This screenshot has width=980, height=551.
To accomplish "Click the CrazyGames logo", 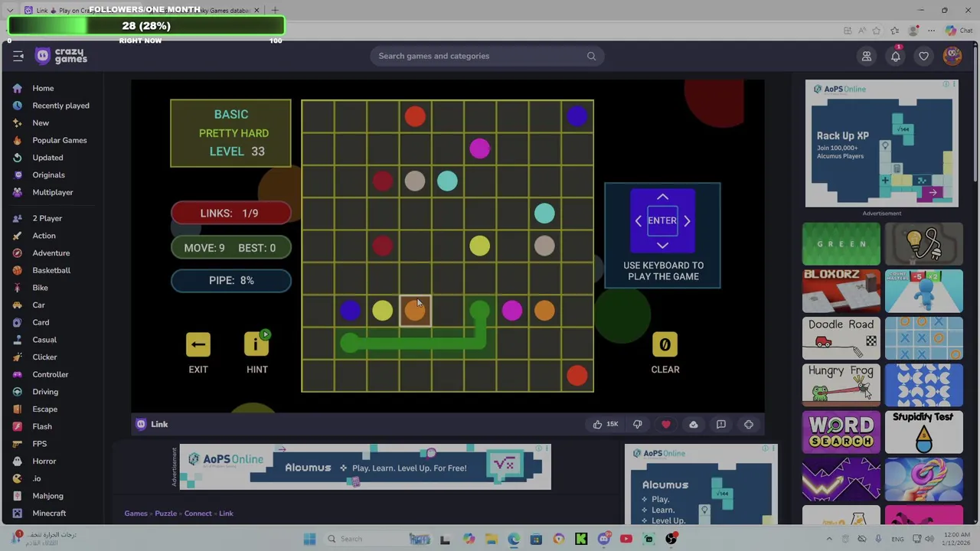I will click(61, 56).
